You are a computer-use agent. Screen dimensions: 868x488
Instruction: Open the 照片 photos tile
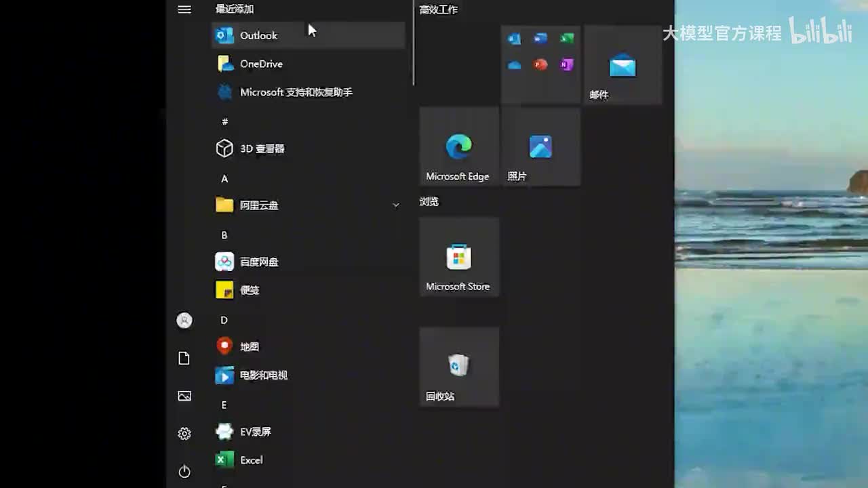point(540,146)
